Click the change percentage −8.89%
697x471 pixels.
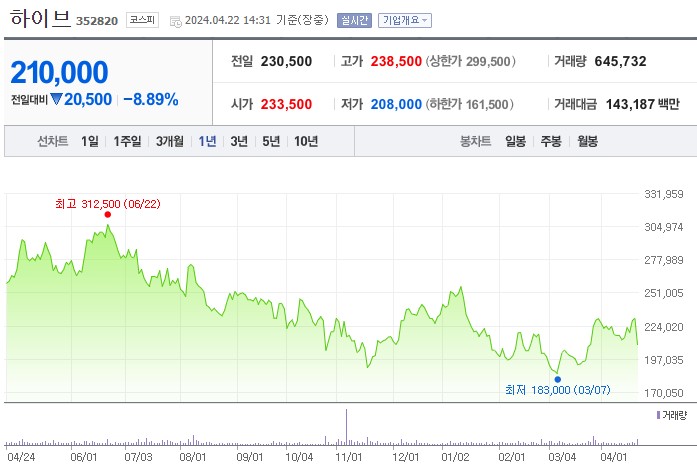151,99
